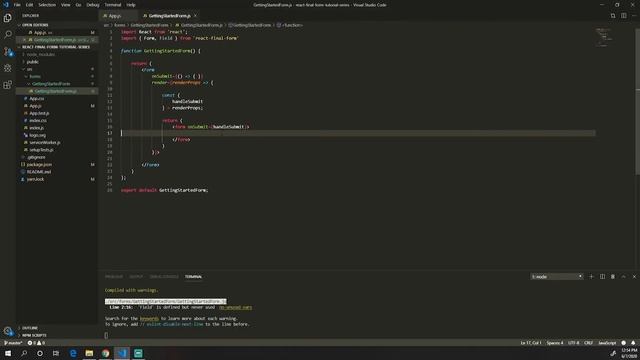Kill terminal with trash icon
Screen dimensions: 640x360
click(x=613, y=277)
